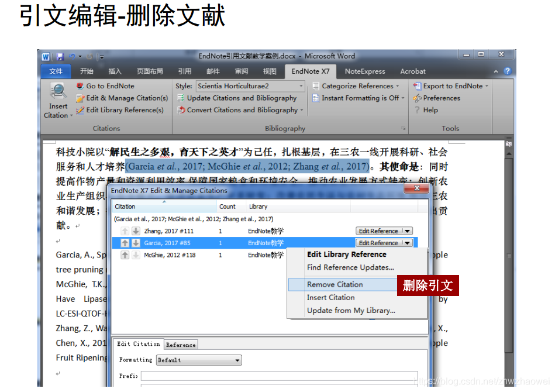Switch to the 引用 tab
This screenshot has height=392, width=555.
click(184, 71)
